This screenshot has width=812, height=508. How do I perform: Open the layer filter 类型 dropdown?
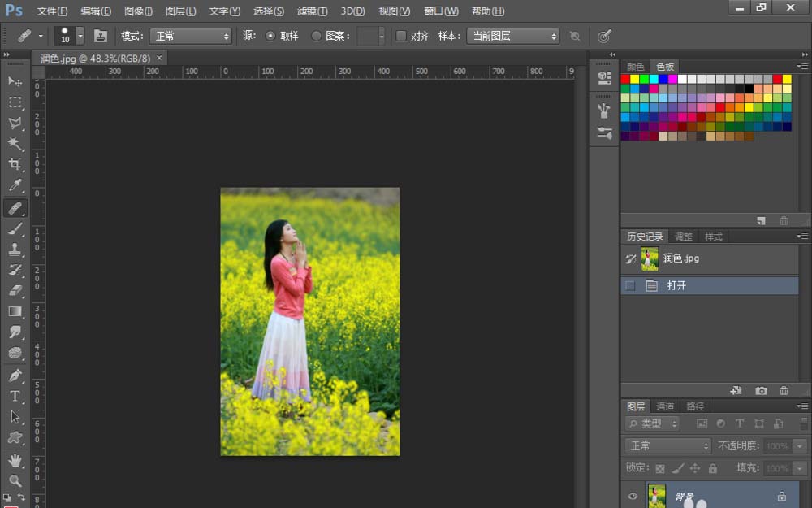coord(653,423)
